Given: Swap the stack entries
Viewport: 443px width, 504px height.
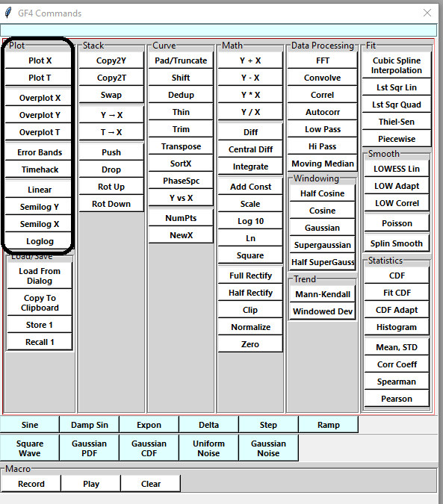Looking at the screenshot, I should pos(111,95).
